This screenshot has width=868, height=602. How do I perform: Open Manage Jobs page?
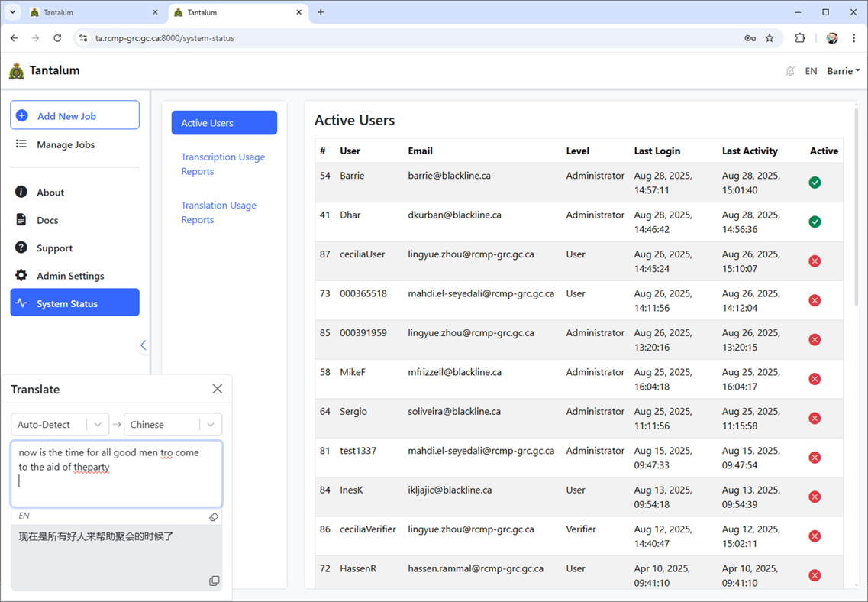66,144
